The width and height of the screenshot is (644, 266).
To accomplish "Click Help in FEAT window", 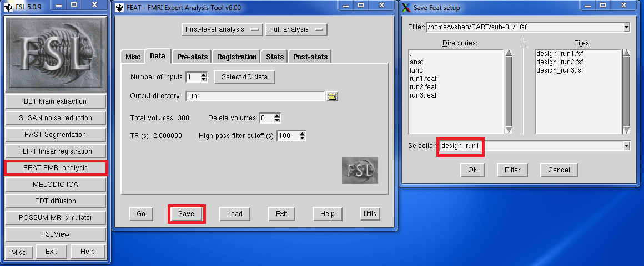I will (x=328, y=213).
